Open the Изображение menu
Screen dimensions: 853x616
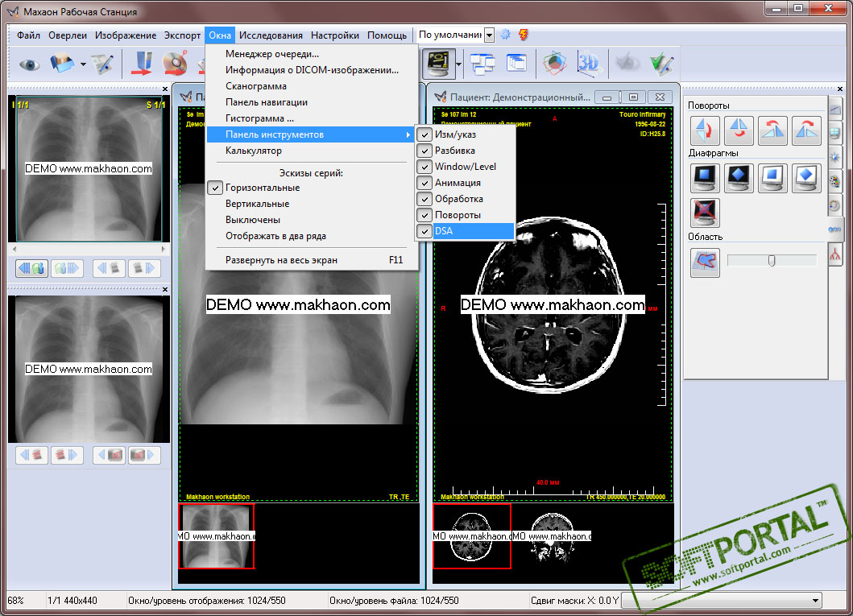click(126, 35)
